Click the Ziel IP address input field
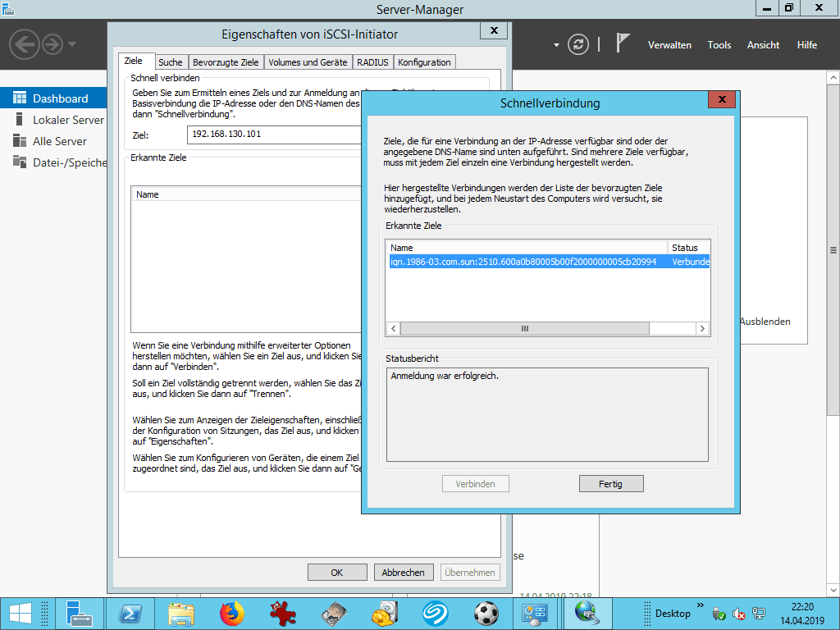 click(274, 135)
